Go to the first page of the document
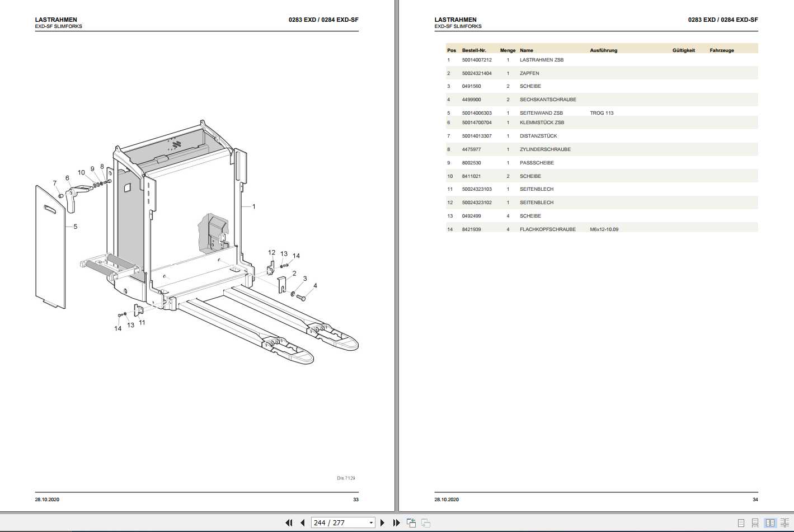Image resolution: width=794 pixels, height=532 pixels. coord(289,522)
